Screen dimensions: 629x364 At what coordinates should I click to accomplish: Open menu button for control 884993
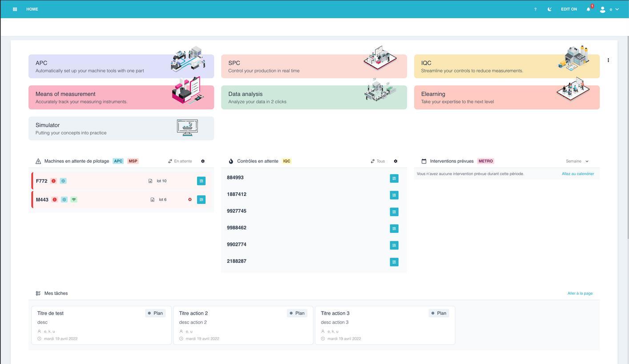coord(394,178)
